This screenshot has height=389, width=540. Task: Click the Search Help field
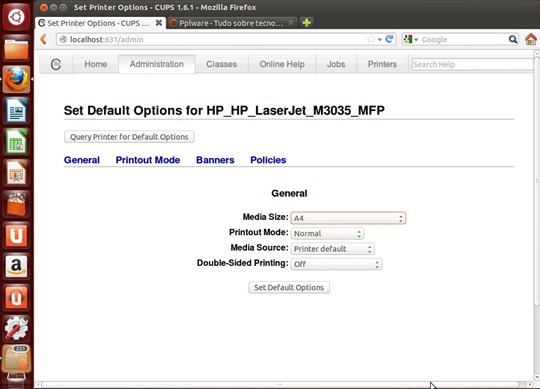tap(472, 64)
